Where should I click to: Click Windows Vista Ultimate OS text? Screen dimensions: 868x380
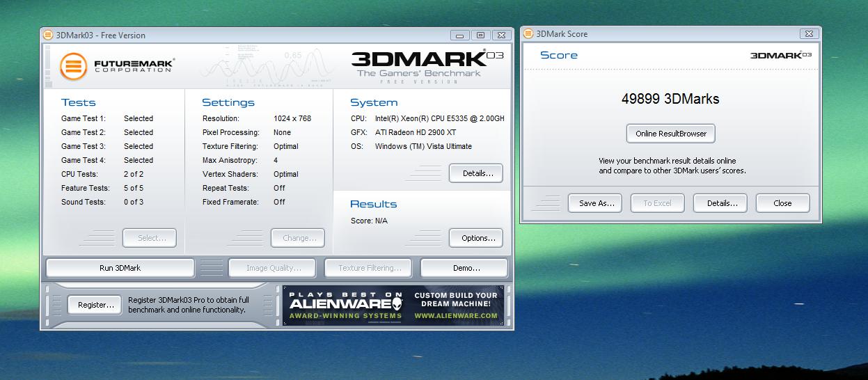(423, 146)
